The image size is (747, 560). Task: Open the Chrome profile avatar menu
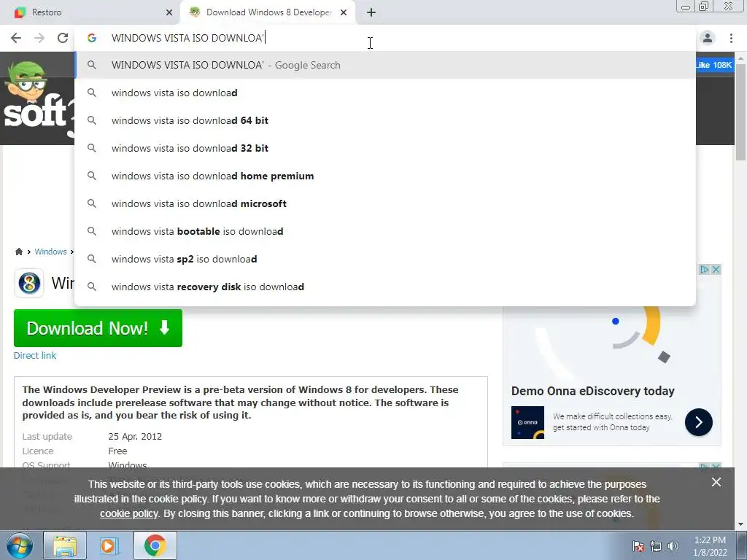[x=708, y=38]
